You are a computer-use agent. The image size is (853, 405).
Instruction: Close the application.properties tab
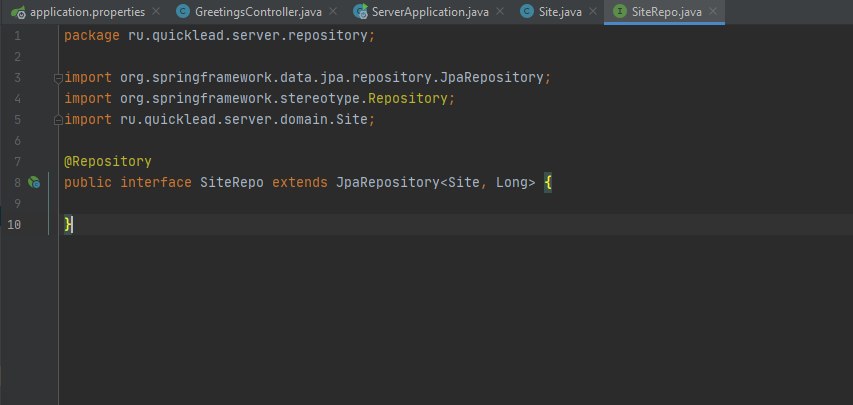pos(155,12)
